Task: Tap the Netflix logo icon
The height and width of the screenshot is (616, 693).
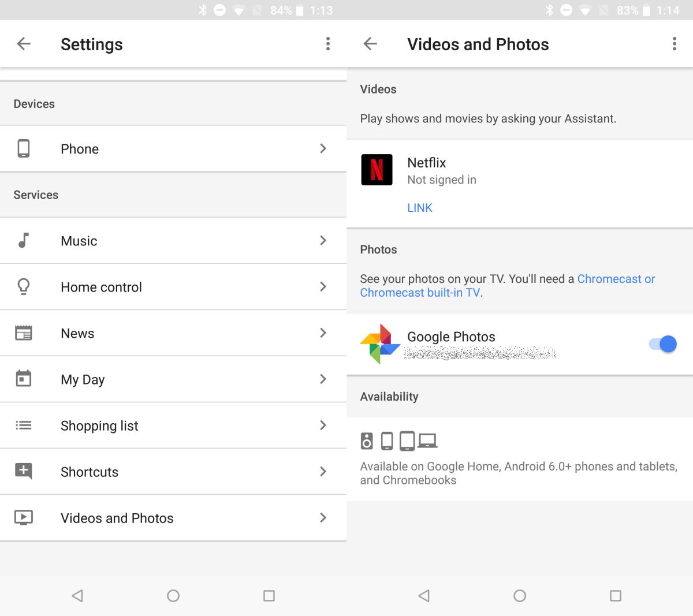Action: [x=377, y=170]
